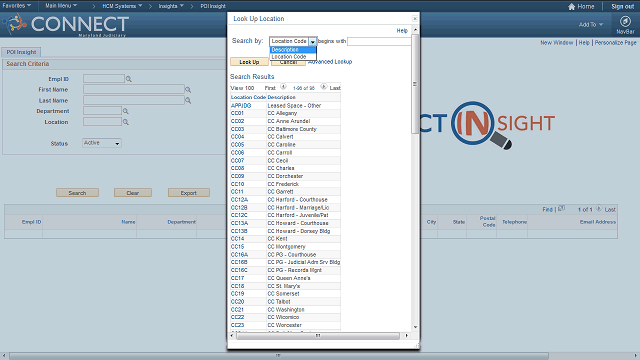640x360 pixels.
Task: Click the Location input field
Action: 102,122
